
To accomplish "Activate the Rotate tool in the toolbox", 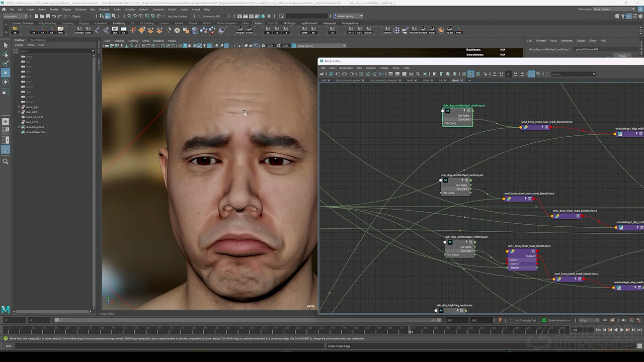I will [6, 82].
